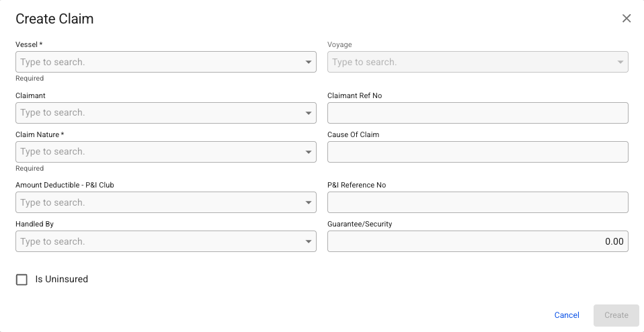Viewport: 644px width, 332px height.
Task: Close the Create Claim dialog
Action: pos(627,19)
